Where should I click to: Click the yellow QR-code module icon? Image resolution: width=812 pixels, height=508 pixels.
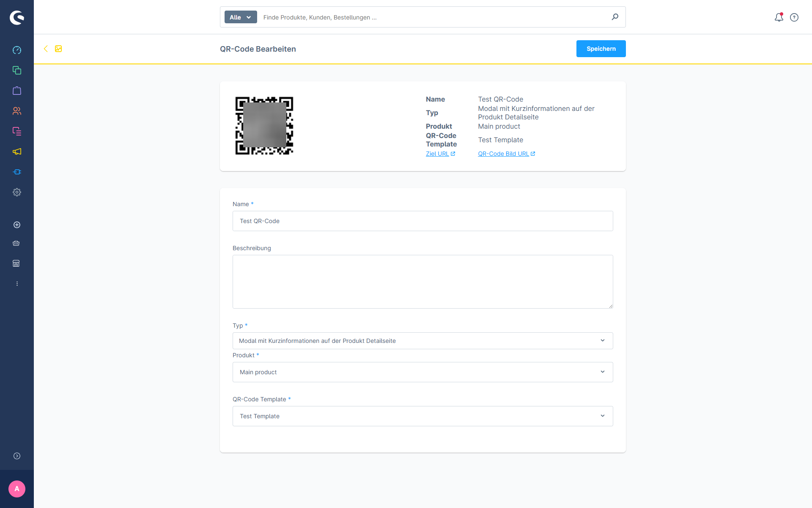[x=58, y=49]
